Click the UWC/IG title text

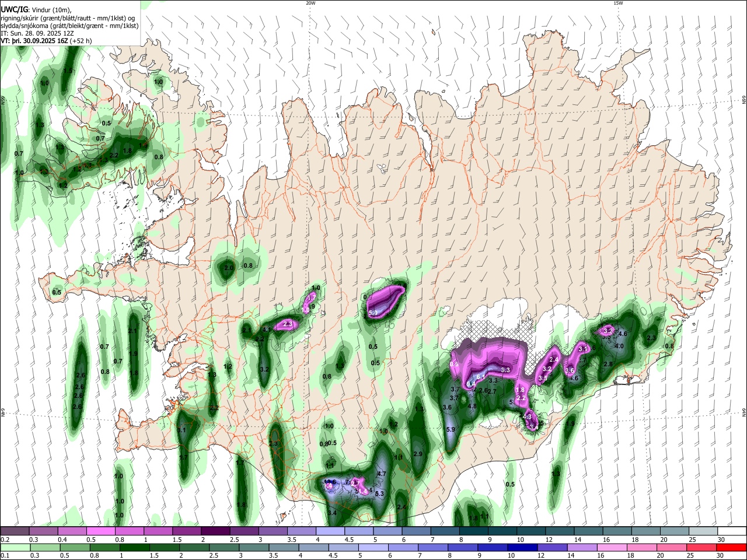click(14, 9)
